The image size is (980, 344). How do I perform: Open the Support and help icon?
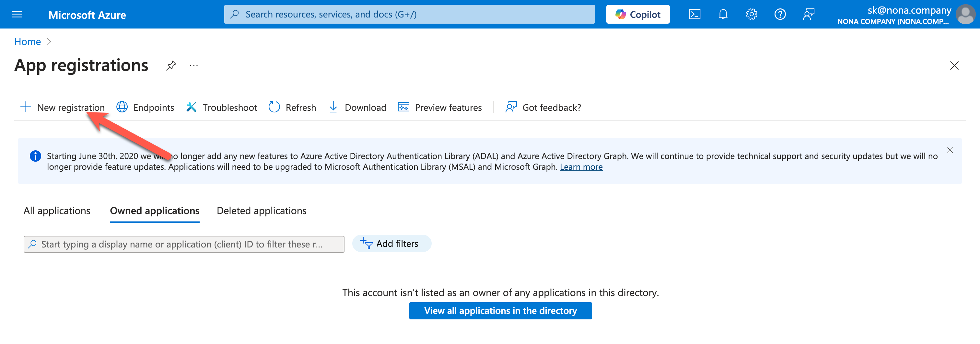[x=780, y=15]
